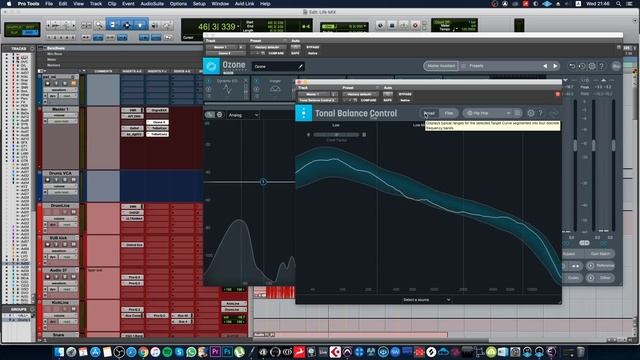The width and height of the screenshot is (640, 360).
Task: Open Spotify from the Dock
Action: coord(167,351)
